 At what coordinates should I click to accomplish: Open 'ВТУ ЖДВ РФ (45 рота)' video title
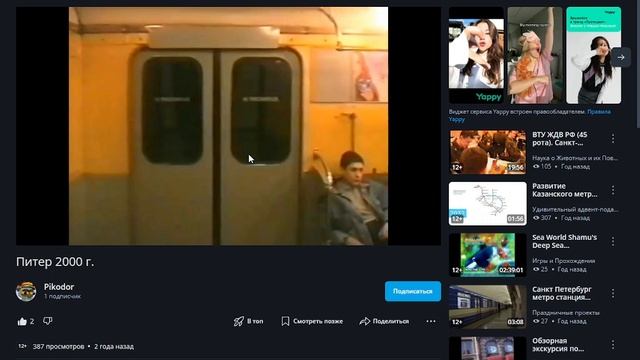560,139
